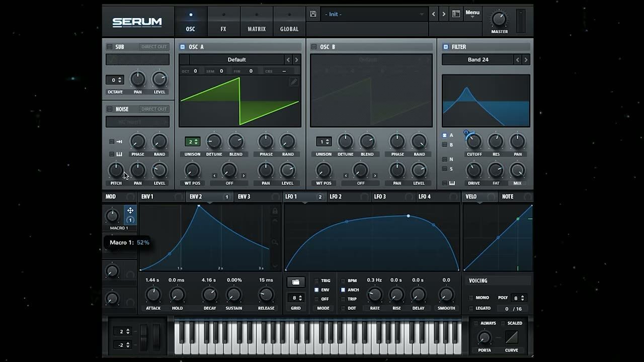The height and width of the screenshot is (362, 644).
Task: Switch to the GLOBAL tab
Action: pyautogui.click(x=289, y=21)
